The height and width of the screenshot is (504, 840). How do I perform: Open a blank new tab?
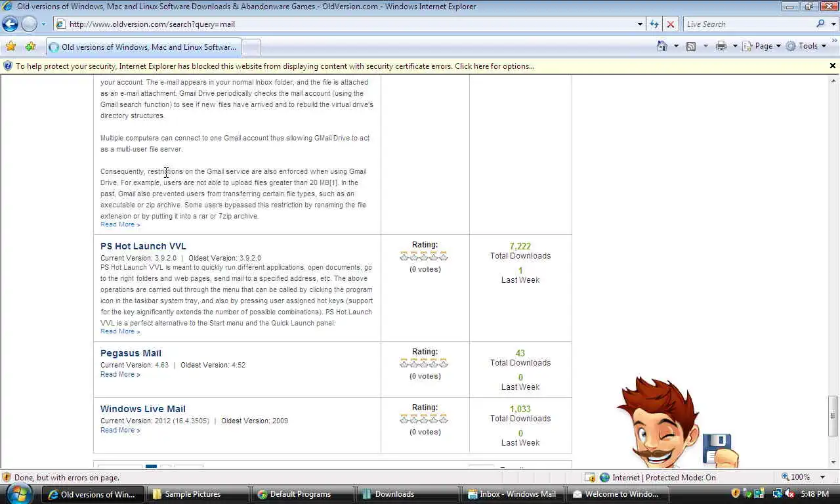click(x=251, y=47)
